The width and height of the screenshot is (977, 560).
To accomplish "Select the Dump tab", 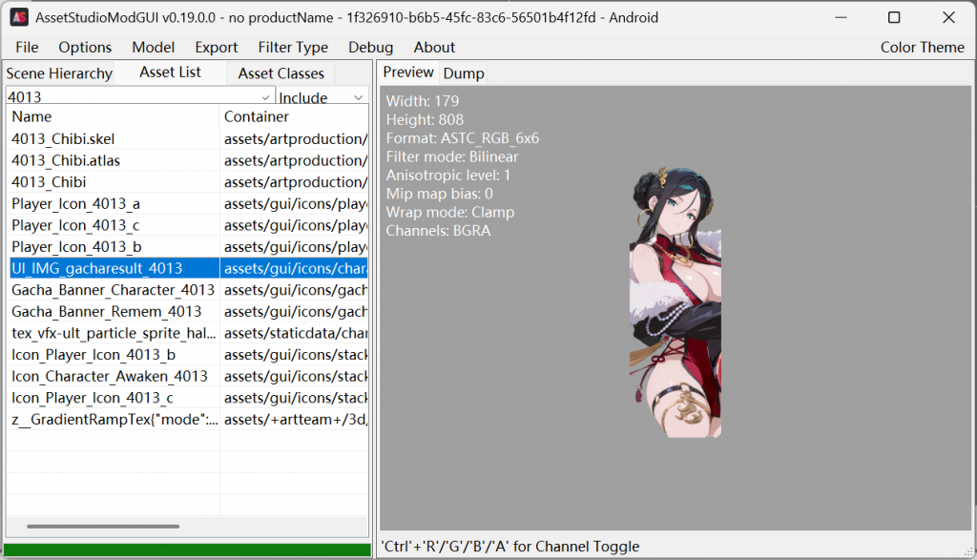I will pyautogui.click(x=464, y=73).
